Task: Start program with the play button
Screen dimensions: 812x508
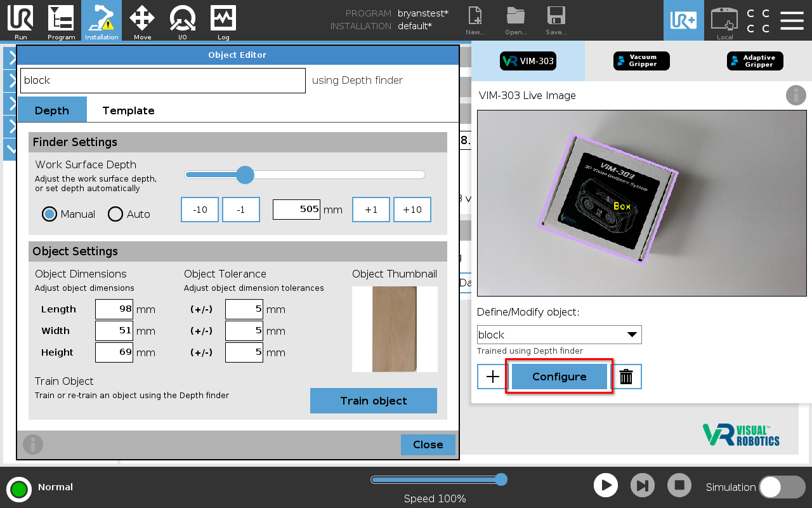Action: click(606, 486)
